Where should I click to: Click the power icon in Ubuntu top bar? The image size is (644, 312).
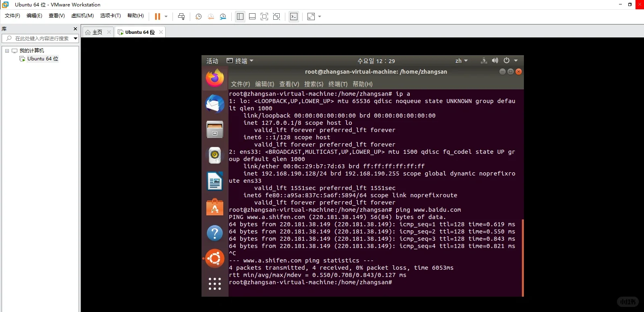tap(507, 61)
